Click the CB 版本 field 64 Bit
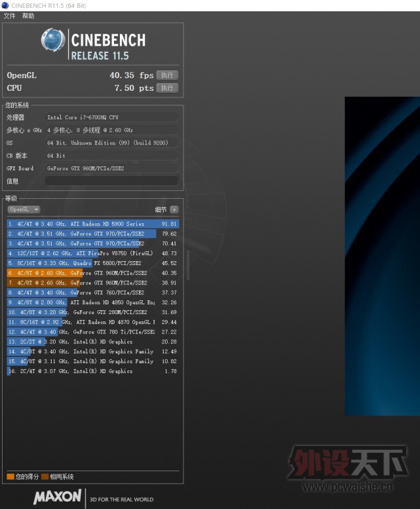This screenshot has width=420, height=509. [x=111, y=156]
